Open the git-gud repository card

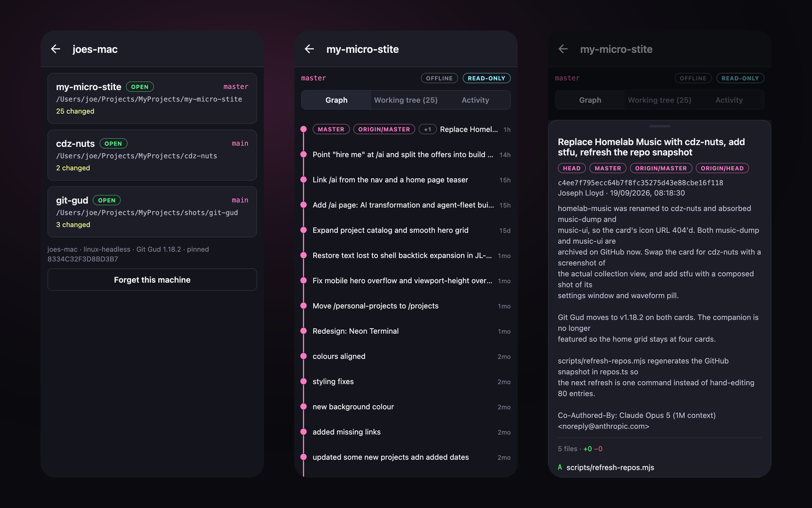(x=152, y=212)
